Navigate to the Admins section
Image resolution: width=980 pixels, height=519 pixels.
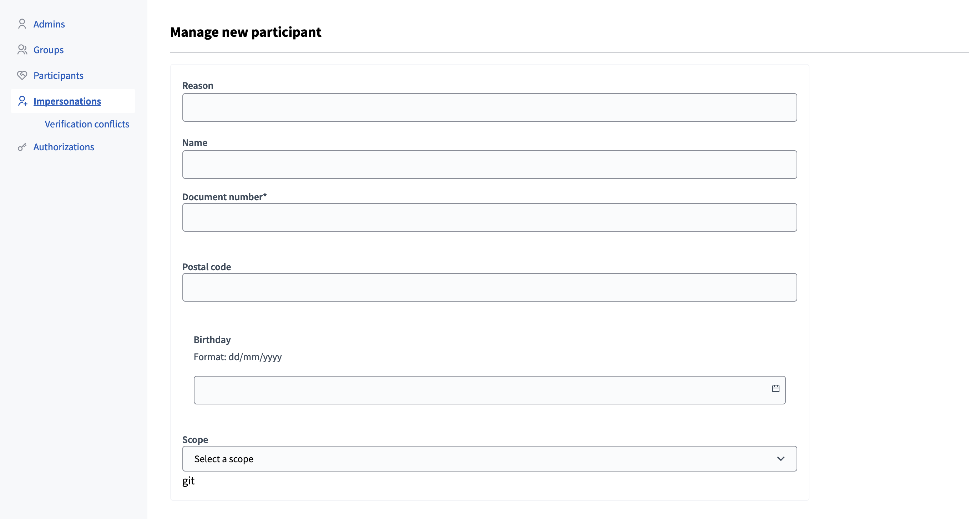[49, 24]
